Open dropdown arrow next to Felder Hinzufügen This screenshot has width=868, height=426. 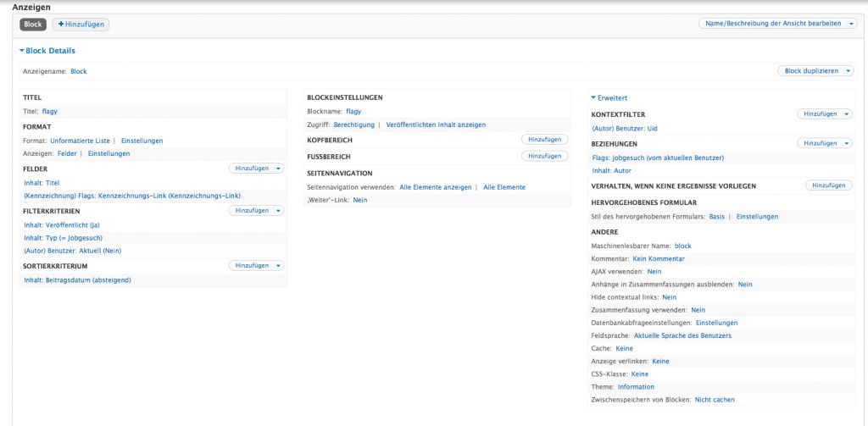278,169
